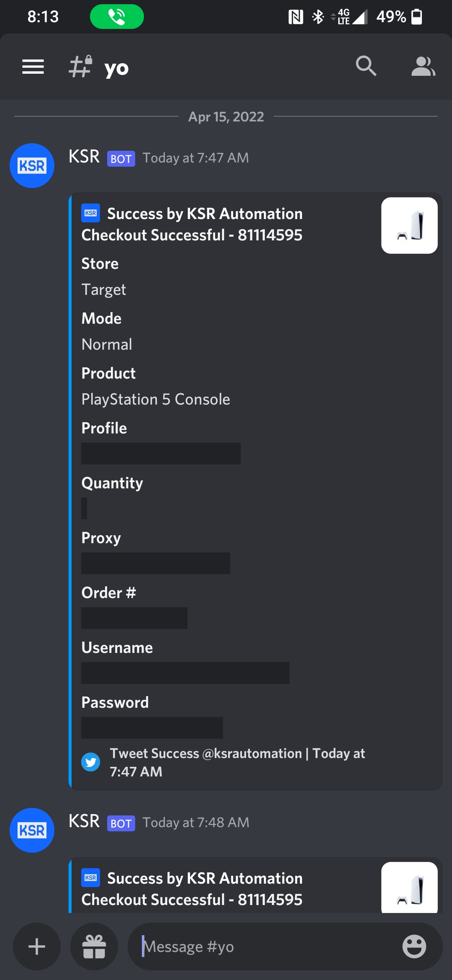This screenshot has width=452, height=980.
Task: Open the hamburger navigation menu
Action: [x=33, y=67]
